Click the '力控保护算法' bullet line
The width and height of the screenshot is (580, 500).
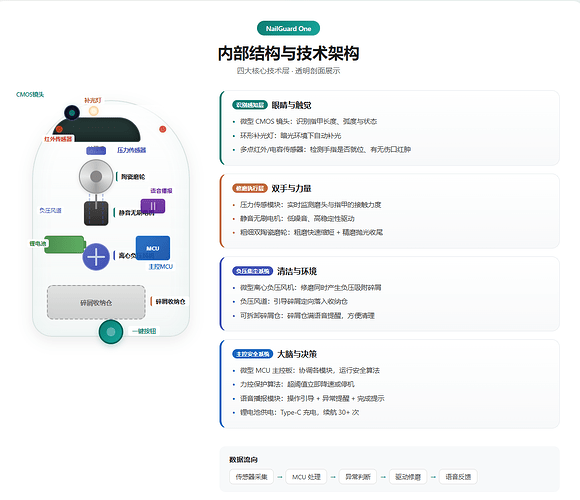297,384
